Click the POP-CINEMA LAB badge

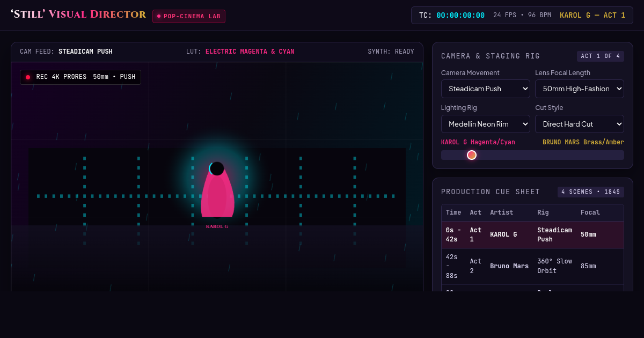[x=189, y=16]
